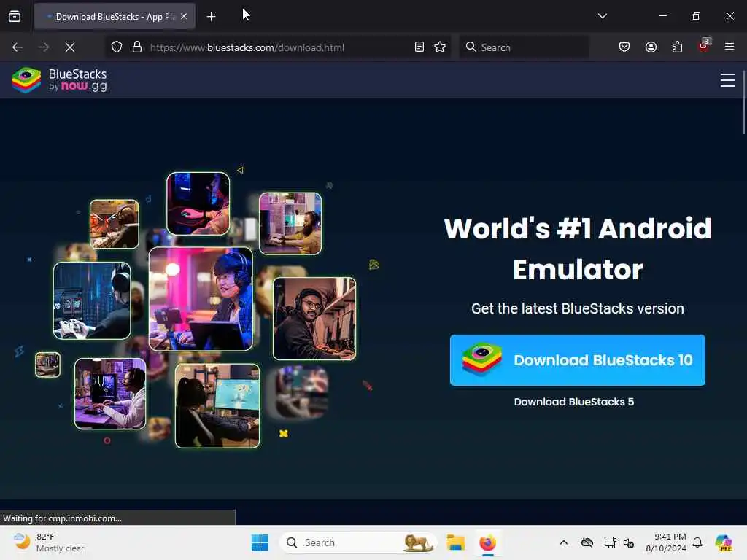Viewport: 747px width, 560px height.
Task: Bookmark this page with star icon
Action: pos(440,47)
